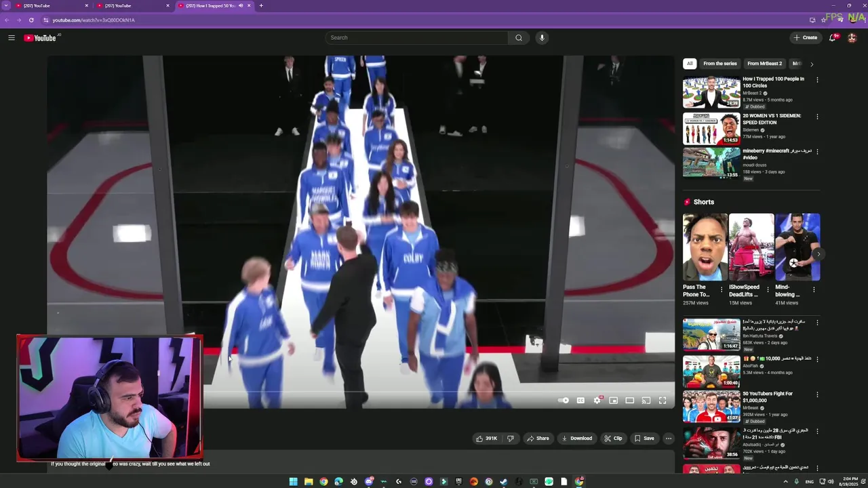868x488 pixels.
Task: Like the video with 391K likes
Action: pos(488,439)
